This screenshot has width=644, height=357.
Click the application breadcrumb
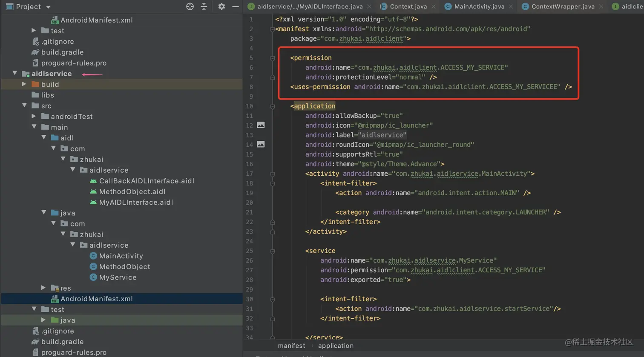(x=336, y=346)
